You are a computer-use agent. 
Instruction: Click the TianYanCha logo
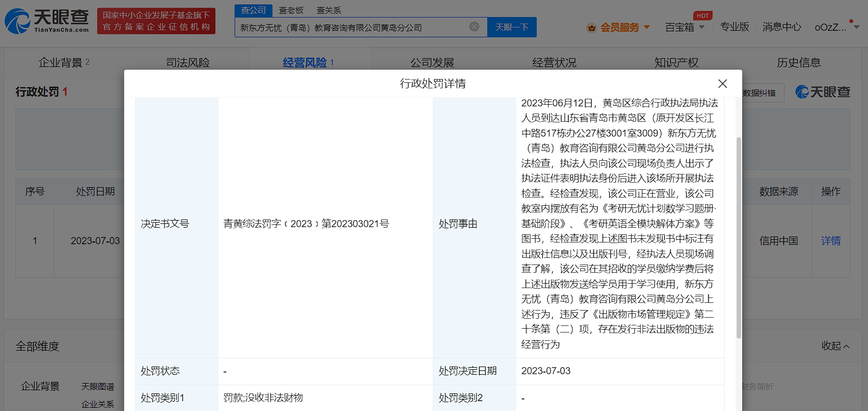click(x=47, y=21)
